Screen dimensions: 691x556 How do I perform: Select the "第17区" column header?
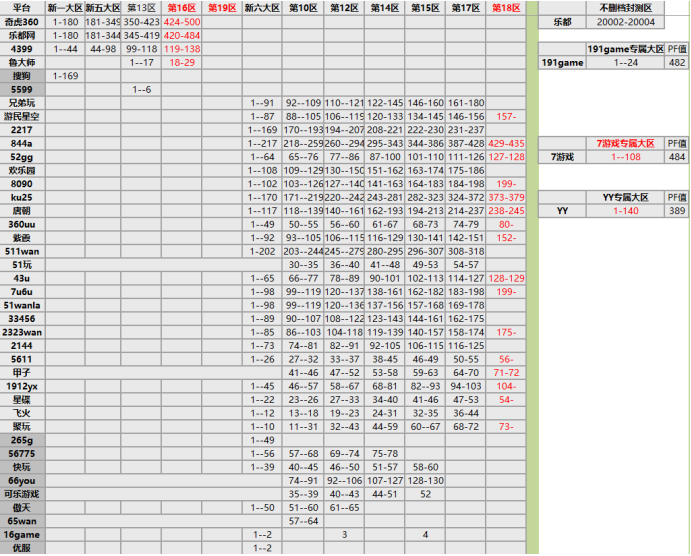pos(465,8)
